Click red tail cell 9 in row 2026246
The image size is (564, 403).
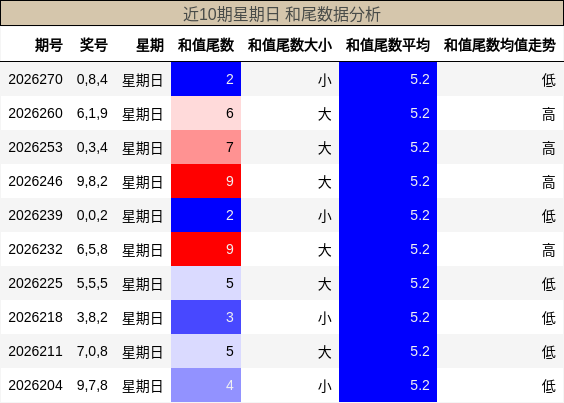(206, 181)
